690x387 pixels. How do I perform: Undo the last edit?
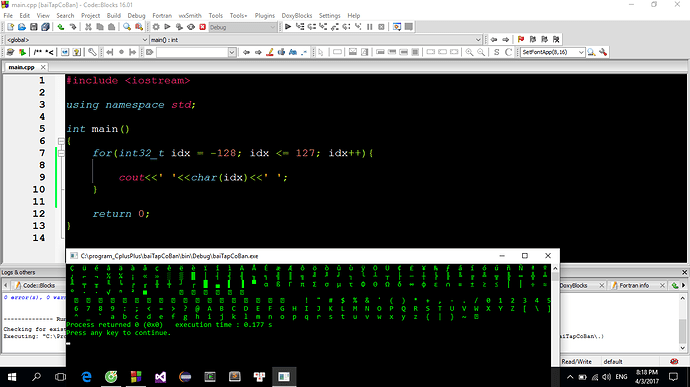(x=61, y=27)
